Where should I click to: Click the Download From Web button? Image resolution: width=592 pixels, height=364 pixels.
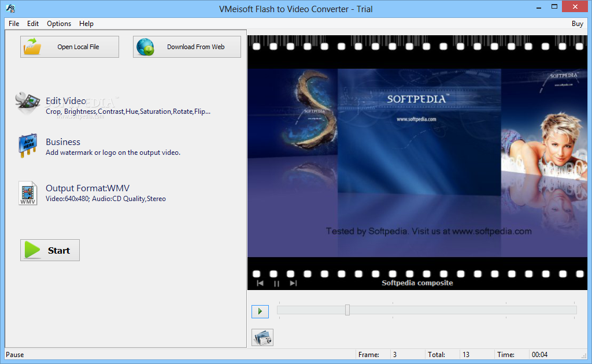click(x=187, y=47)
